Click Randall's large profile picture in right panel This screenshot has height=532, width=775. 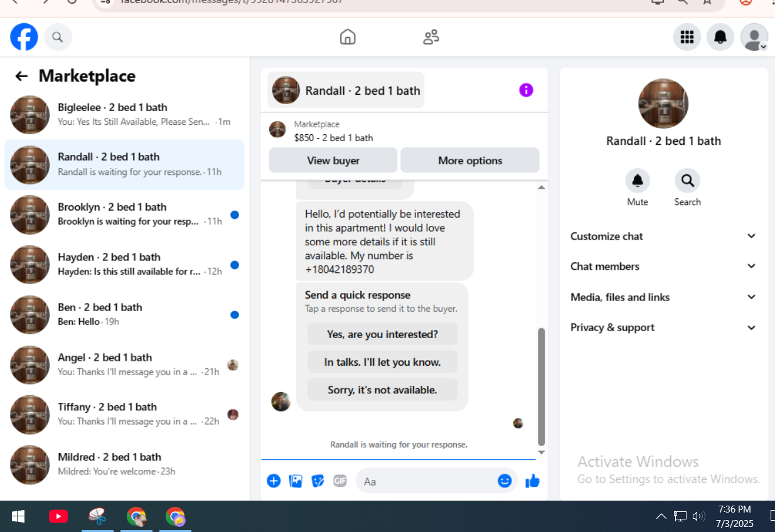pos(663,104)
